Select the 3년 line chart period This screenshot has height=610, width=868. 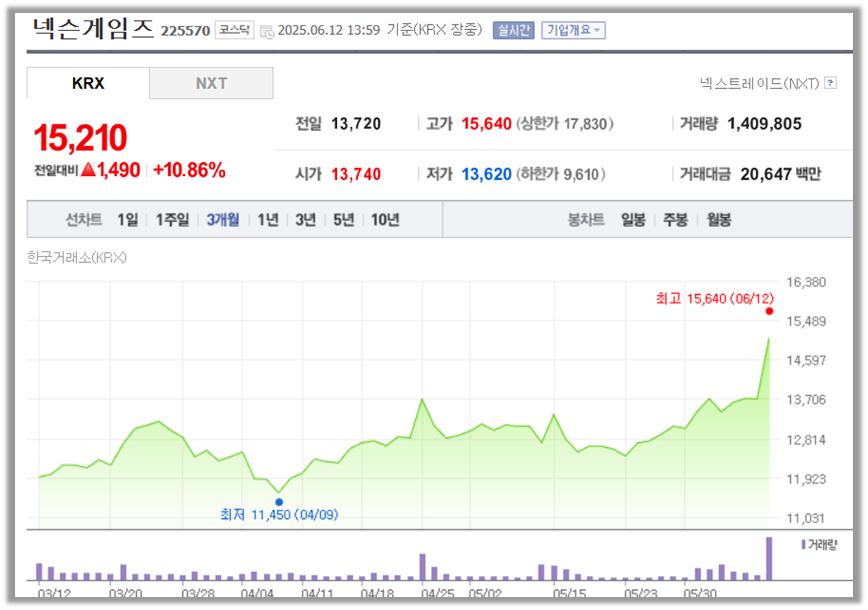coord(306,220)
